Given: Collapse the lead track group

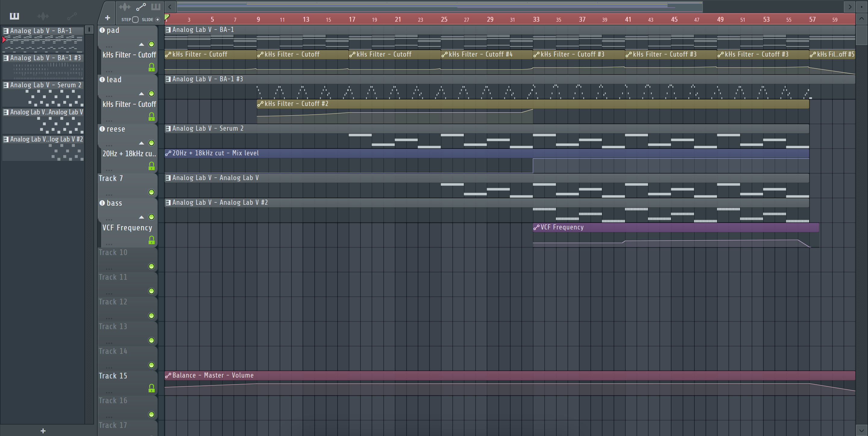Looking at the screenshot, I should pyautogui.click(x=142, y=94).
